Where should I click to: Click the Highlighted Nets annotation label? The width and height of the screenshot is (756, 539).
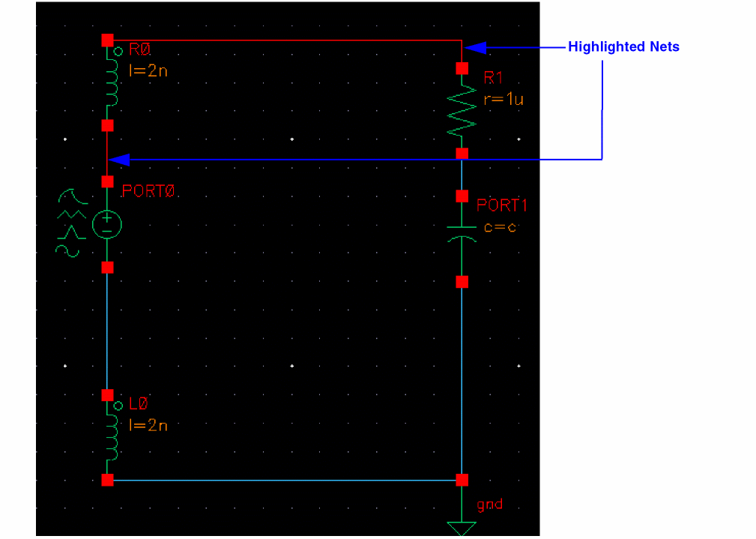623,46
